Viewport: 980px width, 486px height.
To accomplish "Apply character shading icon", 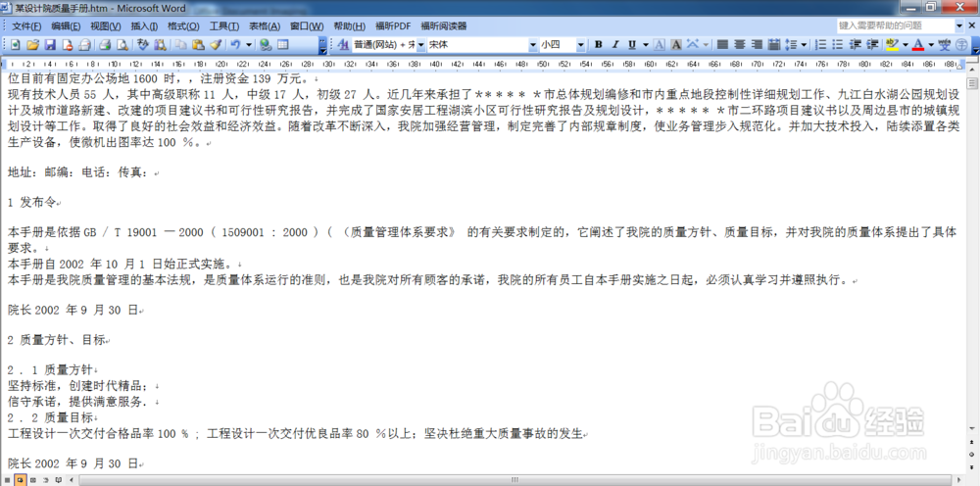I will pyautogui.click(x=676, y=44).
